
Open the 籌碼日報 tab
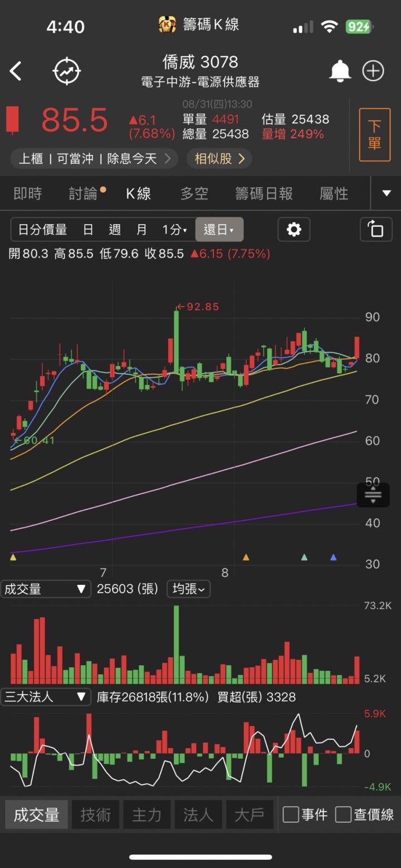point(264,193)
